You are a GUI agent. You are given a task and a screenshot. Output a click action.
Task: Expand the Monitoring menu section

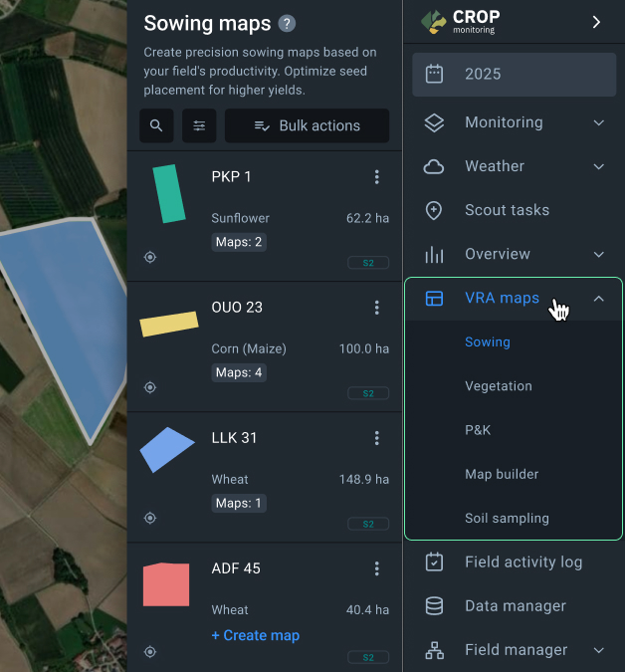click(515, 122)
